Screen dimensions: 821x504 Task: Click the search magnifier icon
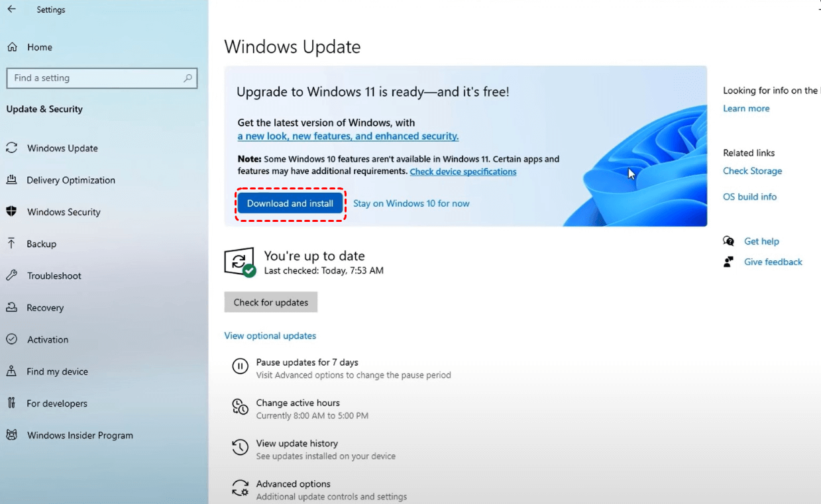[188, 78]
